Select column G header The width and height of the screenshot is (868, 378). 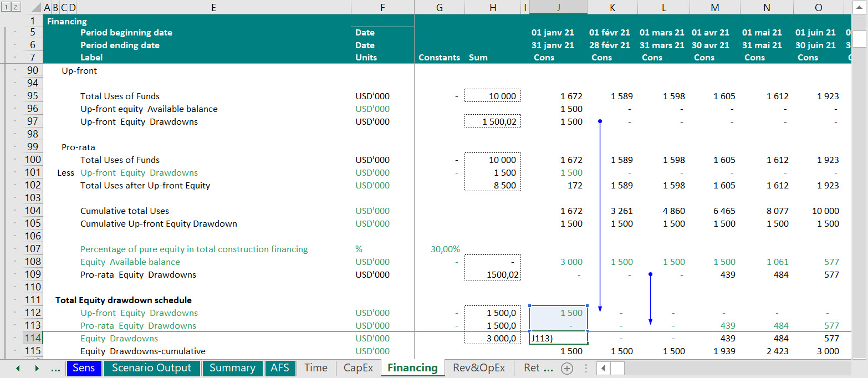coord(440,7)
